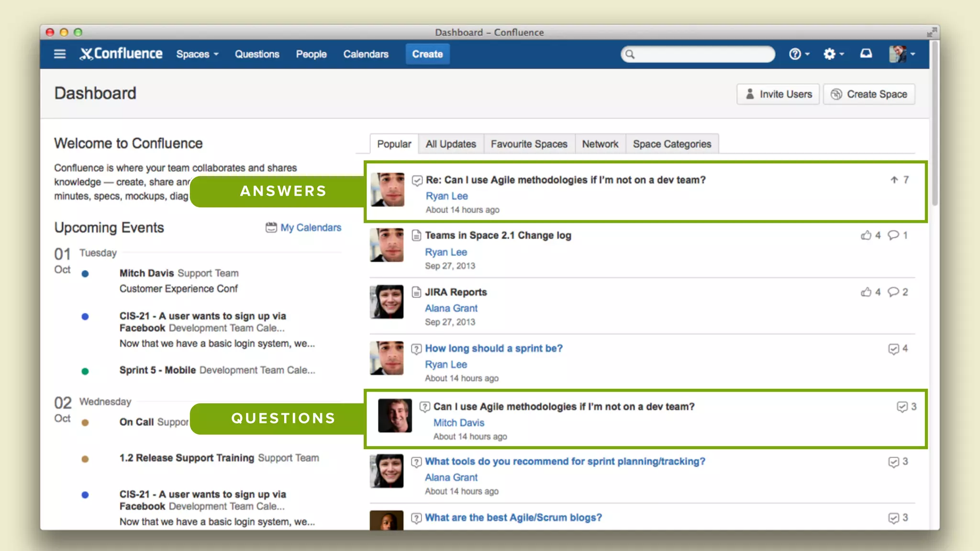Open the hamburger sidebar menu icon
The width and height of the screenshot is (980, 551).
point(60,54)
